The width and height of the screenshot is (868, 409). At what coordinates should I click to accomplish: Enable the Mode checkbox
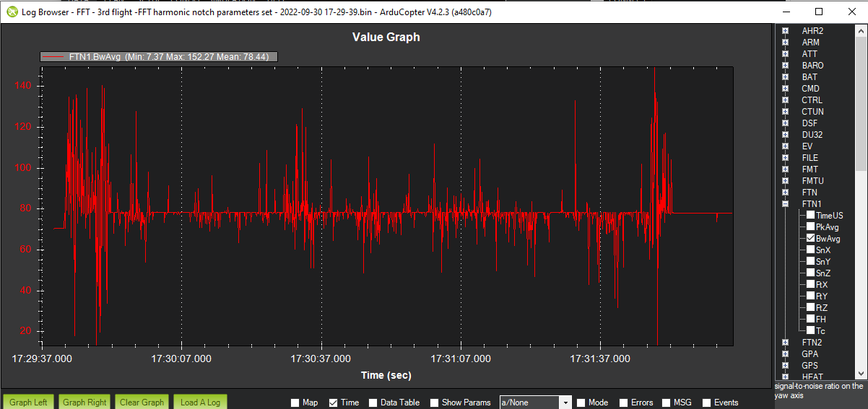(581, 403)
